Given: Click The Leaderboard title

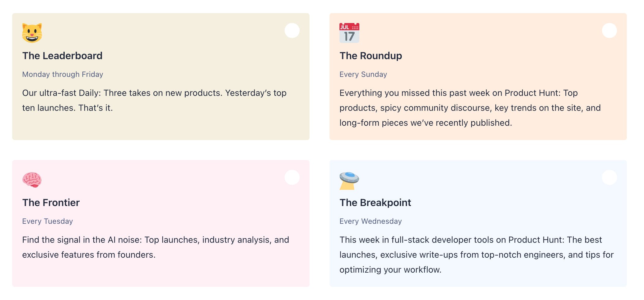Looking at the screenshot, I should click(62, 56).
